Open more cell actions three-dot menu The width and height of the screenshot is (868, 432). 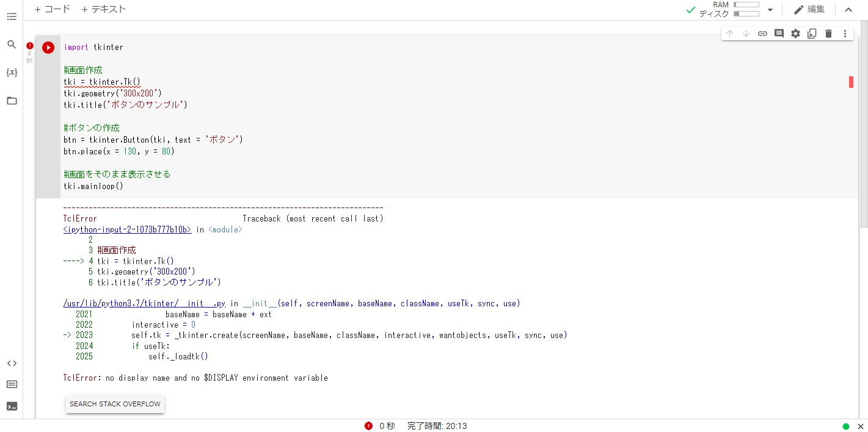click(x=845, y=34)
